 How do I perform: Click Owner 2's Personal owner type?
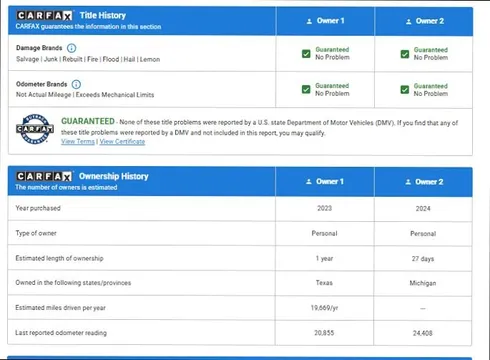(423, 234)
